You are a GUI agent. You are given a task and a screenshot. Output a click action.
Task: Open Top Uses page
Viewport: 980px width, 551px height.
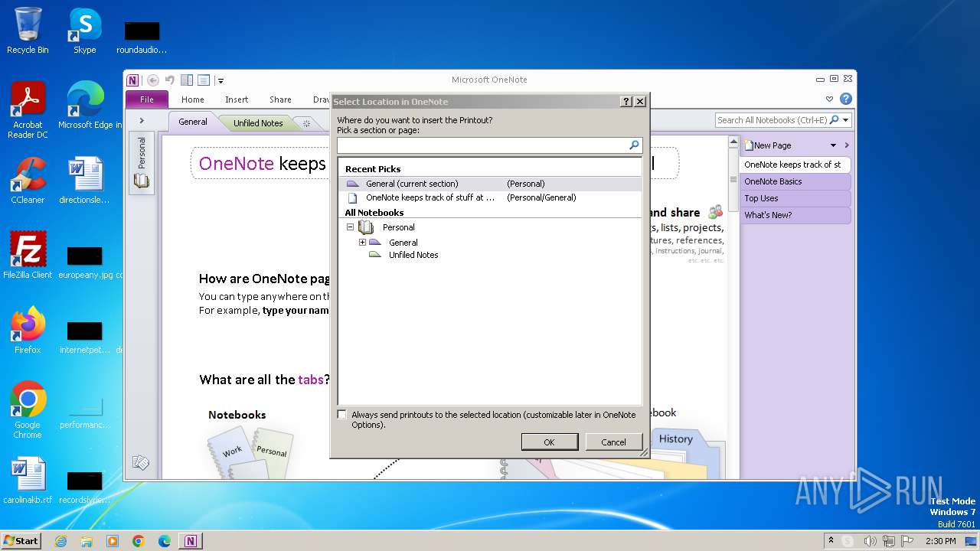click(x=795, y=198)
